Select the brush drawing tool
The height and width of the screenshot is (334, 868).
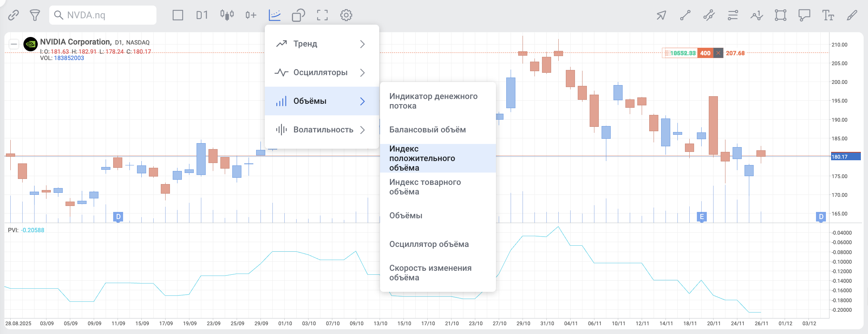(852, 15)
